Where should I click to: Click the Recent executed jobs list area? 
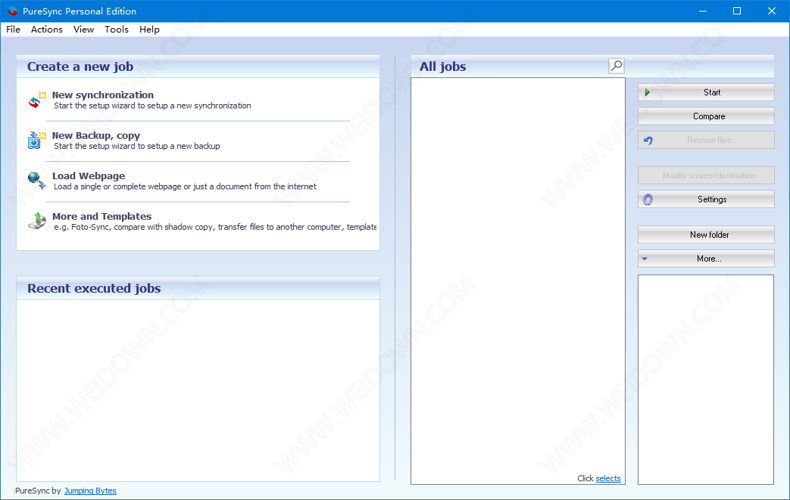(198, 391)
